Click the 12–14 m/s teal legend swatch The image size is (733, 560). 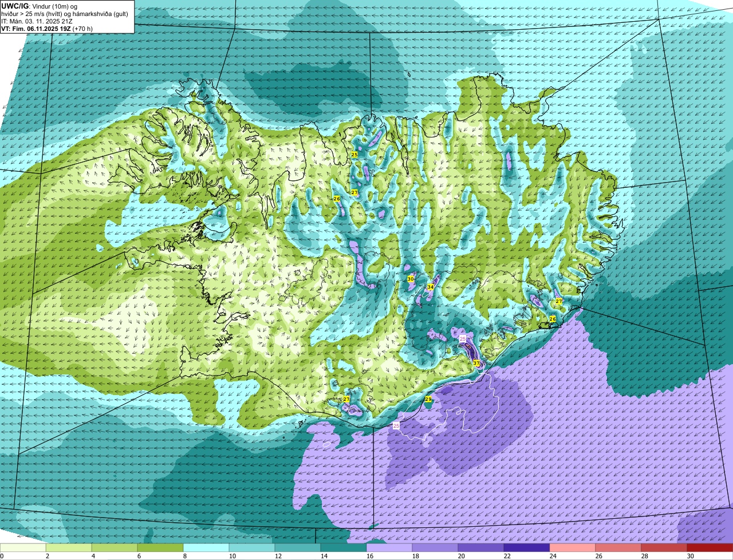pyautogui.click(x=298, y=547)
